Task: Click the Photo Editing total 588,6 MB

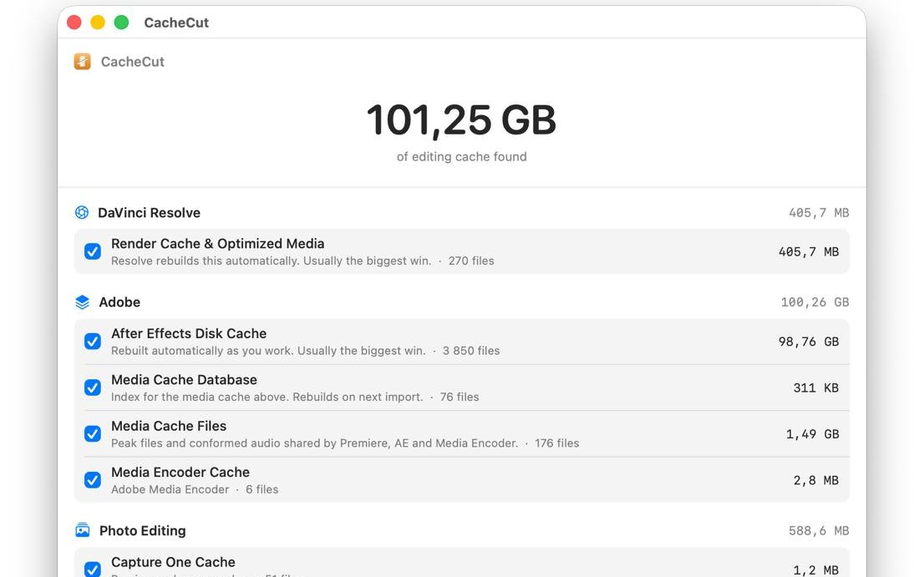Action: (819, 530)
